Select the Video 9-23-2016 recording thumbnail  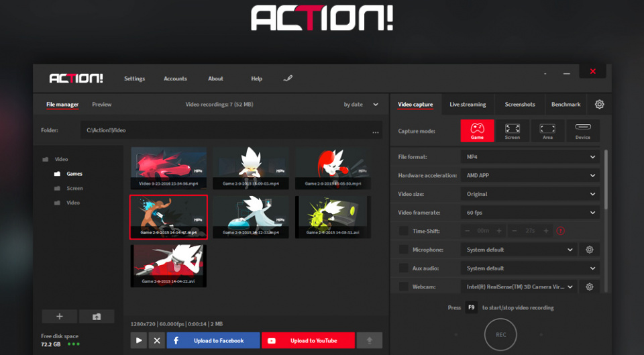(168, 168)
